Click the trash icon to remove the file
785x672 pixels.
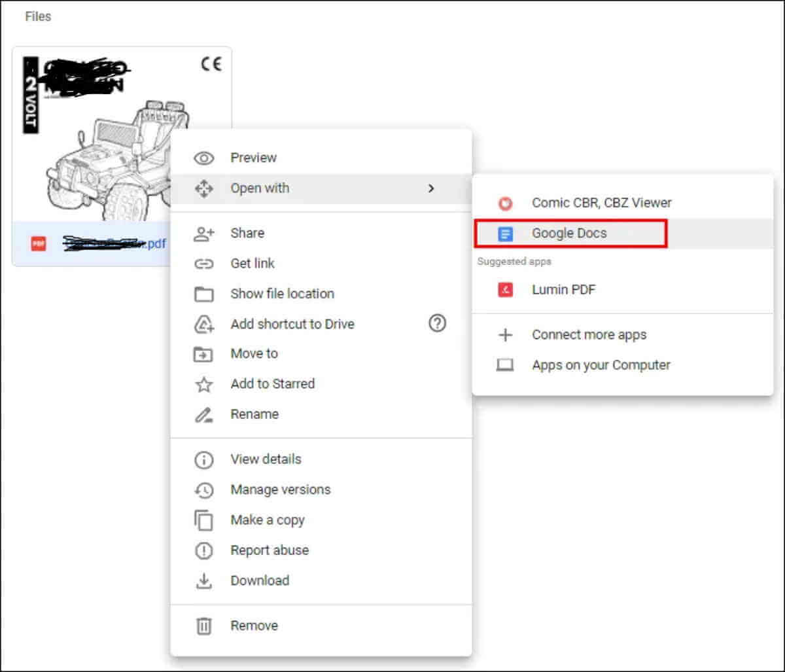tap(203, 626)
